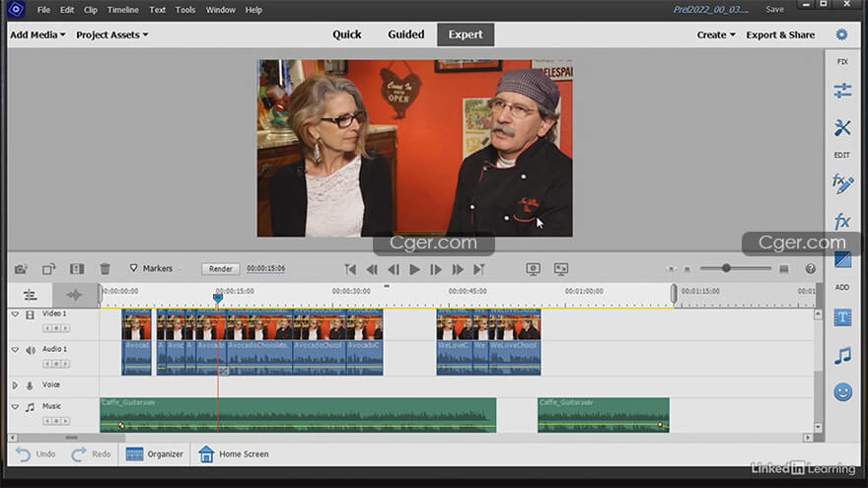
Task: Open the Project Assets dropdown
Action: pyautogui.click(x=111, y=35)
